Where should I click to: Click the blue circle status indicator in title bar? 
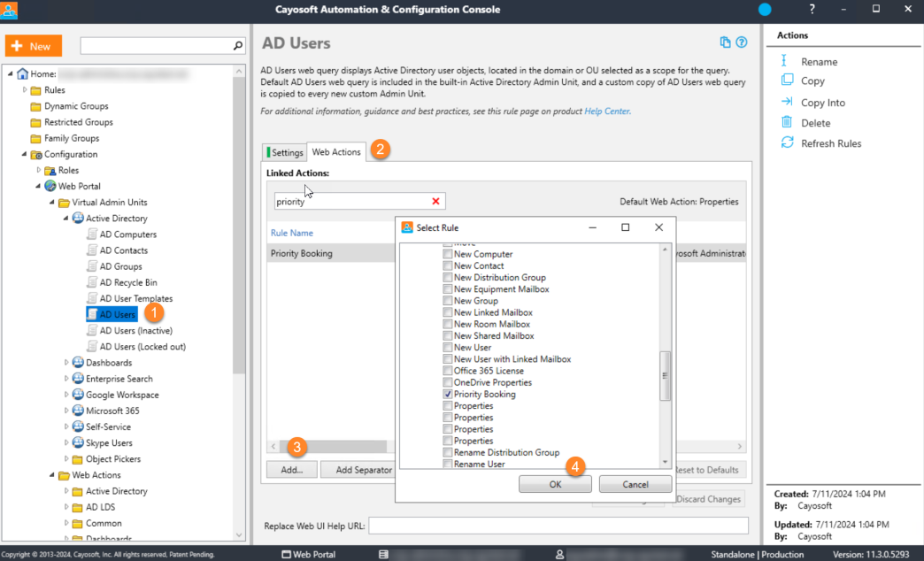pyautogui.click(x=765, y=10)
